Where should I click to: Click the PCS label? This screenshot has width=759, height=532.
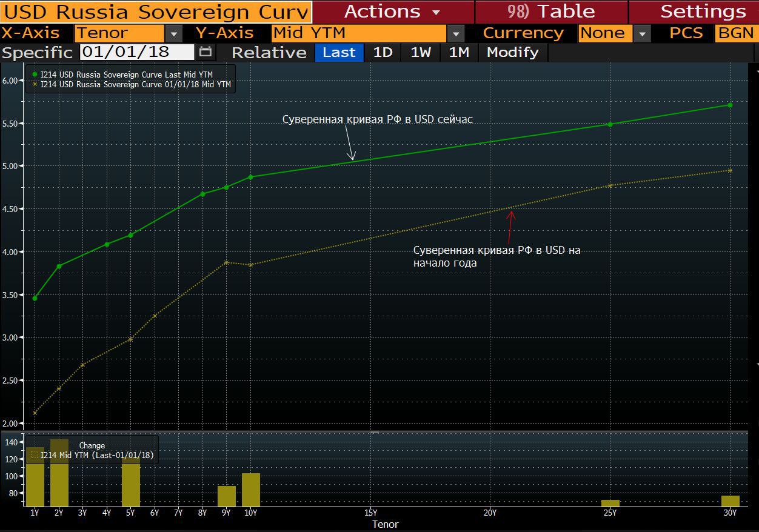click(x=686, y=33)
